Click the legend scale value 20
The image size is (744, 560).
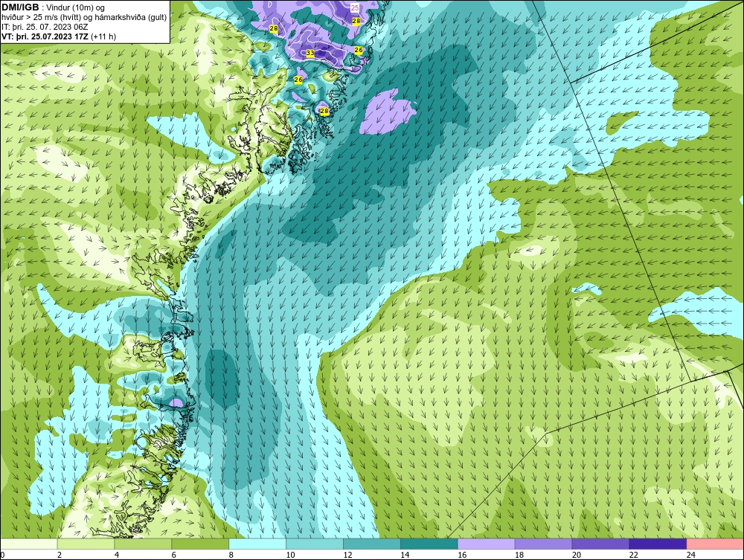click(577, 555)
